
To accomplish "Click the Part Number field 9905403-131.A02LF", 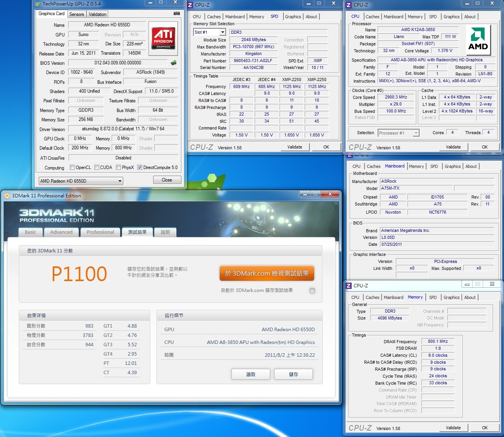I will pyautogui.click(x=253, y=61).
